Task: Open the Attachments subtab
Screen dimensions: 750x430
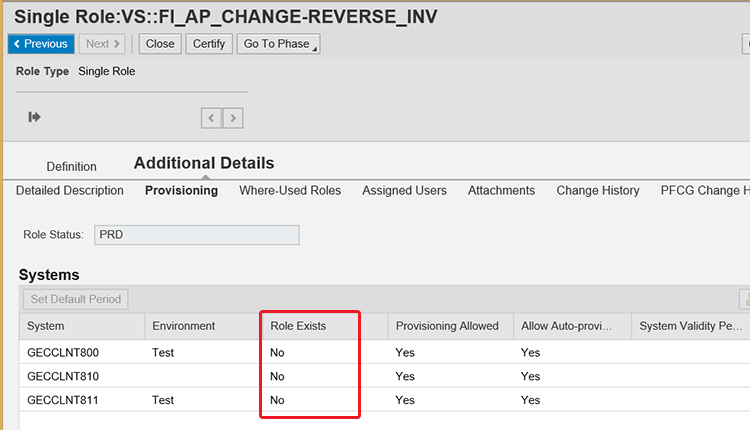Action: pyautogui.click(x=501, y=191)
